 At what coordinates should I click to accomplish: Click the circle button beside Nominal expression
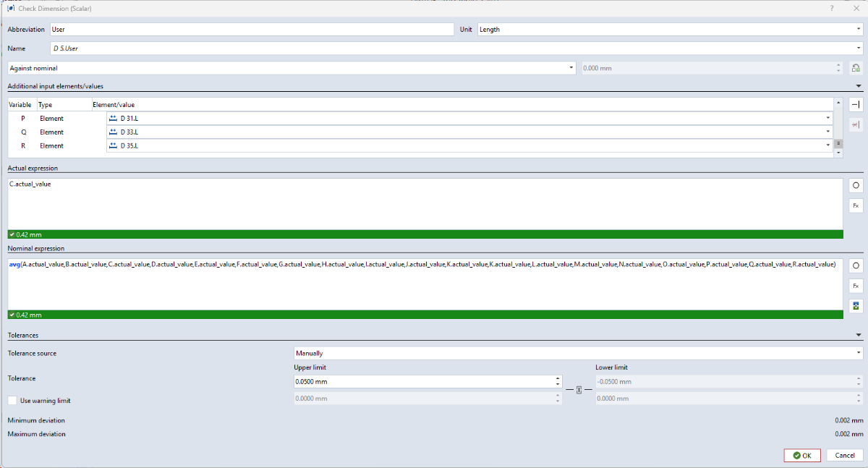(x=856, y=266)
